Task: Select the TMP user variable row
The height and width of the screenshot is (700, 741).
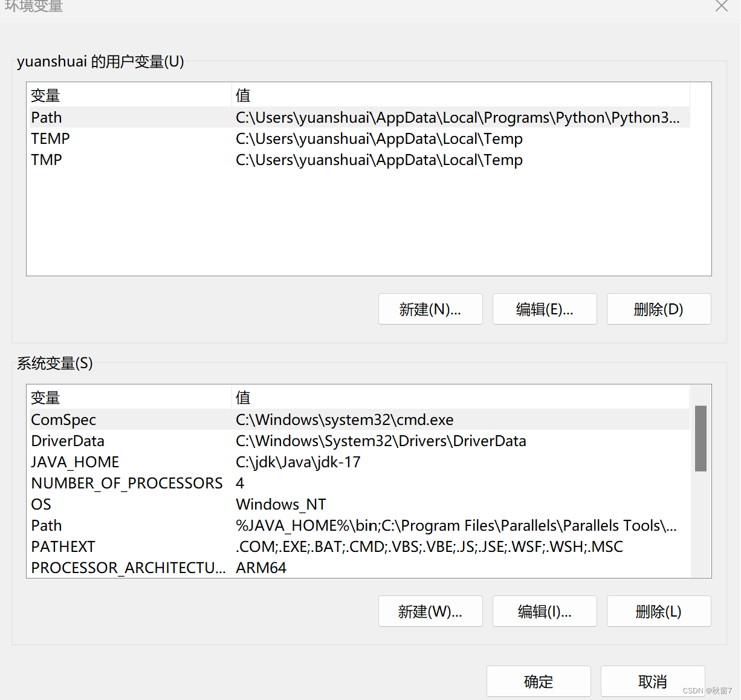Action: click(x=360, y=160)
